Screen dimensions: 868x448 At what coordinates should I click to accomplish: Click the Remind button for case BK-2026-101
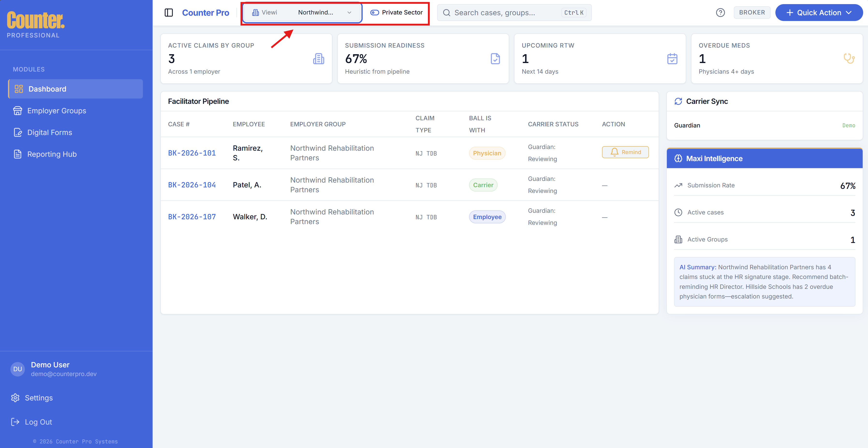[625, 152]
